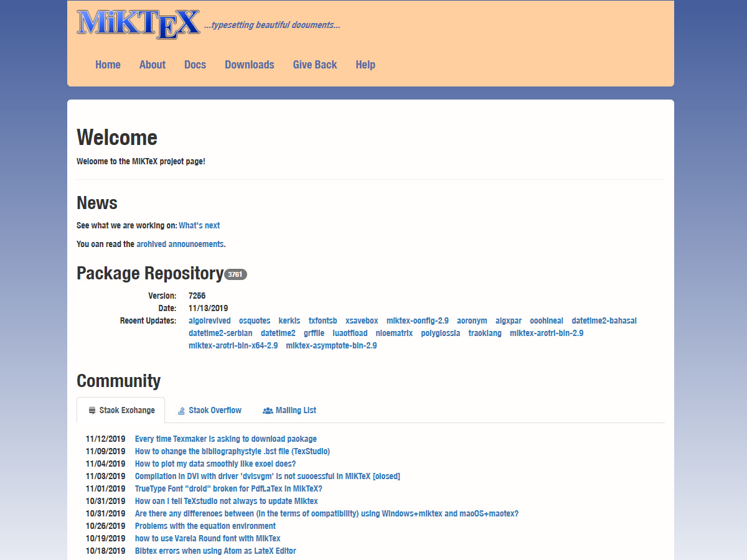Open the kerkis package link

pyautogui.click(x=289, y=321)
